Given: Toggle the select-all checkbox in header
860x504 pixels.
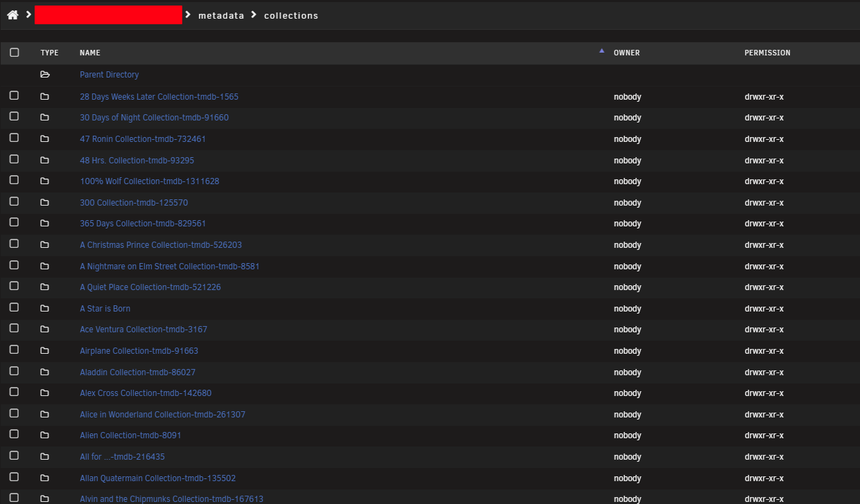Looking at the screenshot, I should click(15, 52).
